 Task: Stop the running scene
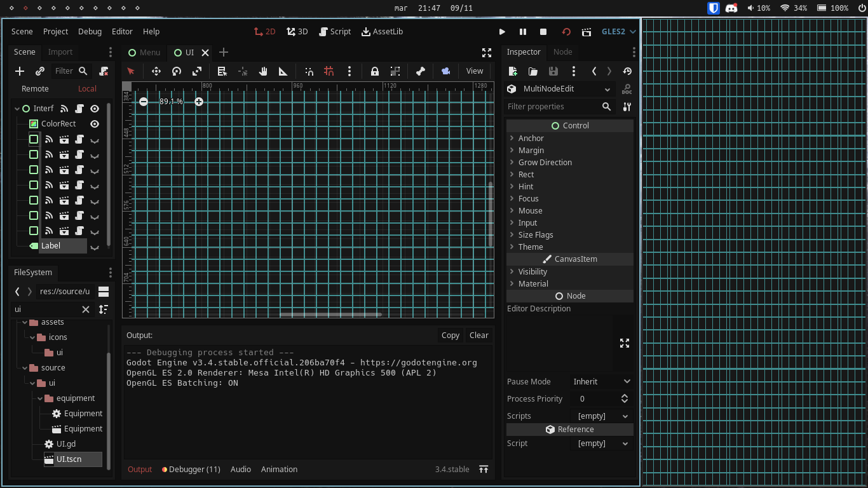click(x=543, y=32)
